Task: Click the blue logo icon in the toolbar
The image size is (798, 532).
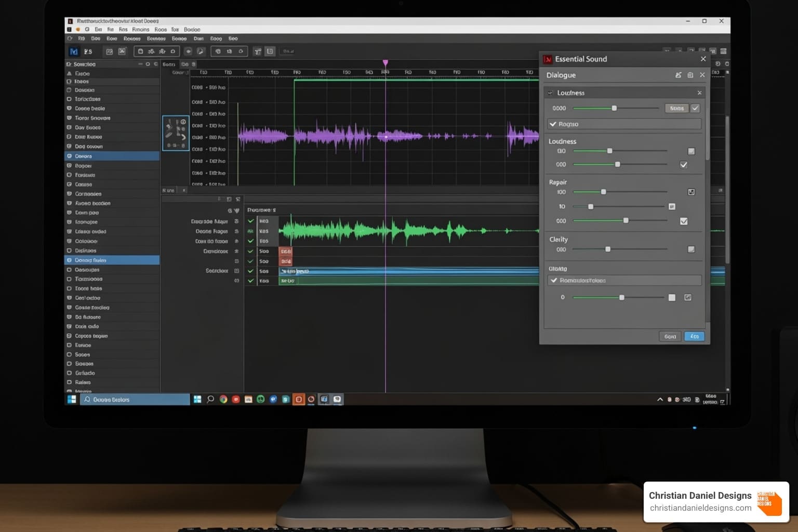Action: pos(74,51)
